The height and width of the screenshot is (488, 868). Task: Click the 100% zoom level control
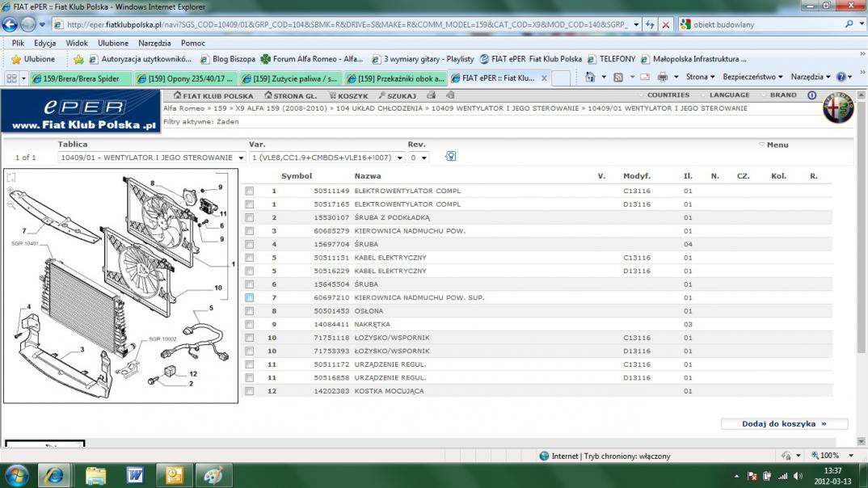click(x=828, y=456)
